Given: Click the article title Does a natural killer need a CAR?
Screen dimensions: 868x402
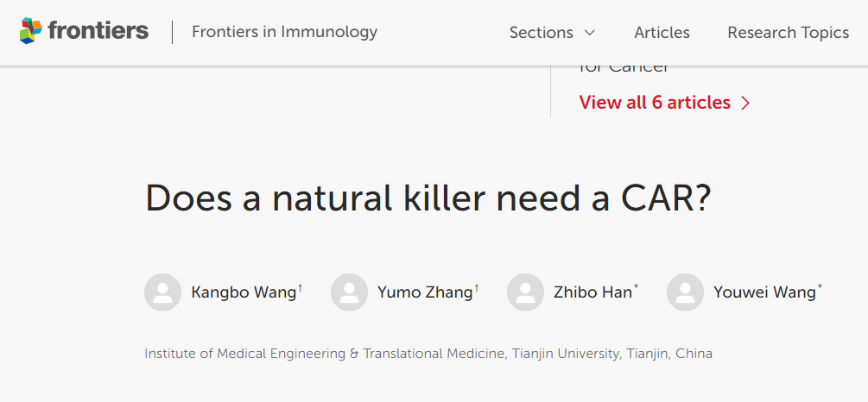Looking at the screenshot, I should pos(428,198).
